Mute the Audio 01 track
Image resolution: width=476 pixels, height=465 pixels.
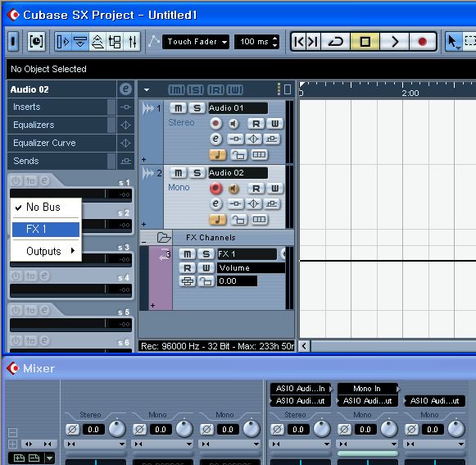(x=179, y=108)
